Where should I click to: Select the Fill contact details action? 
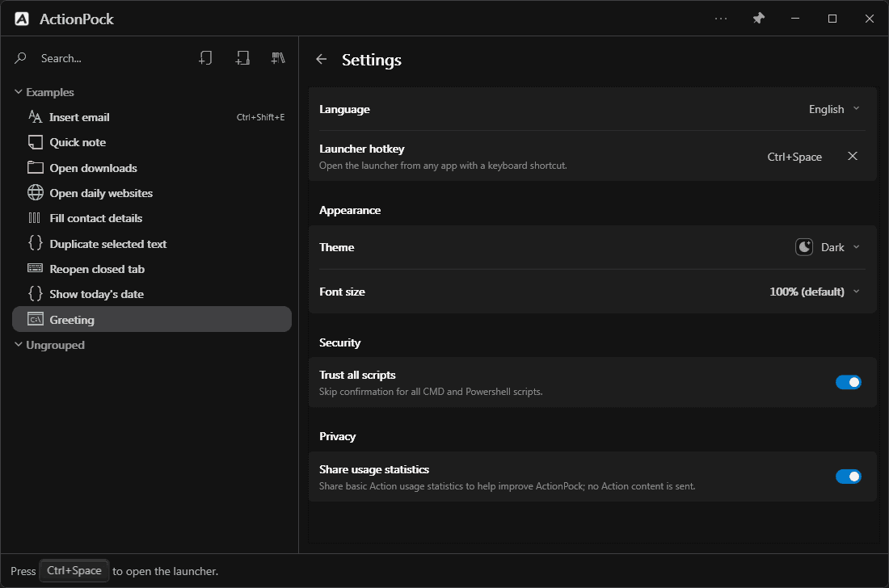coord(152,218)
